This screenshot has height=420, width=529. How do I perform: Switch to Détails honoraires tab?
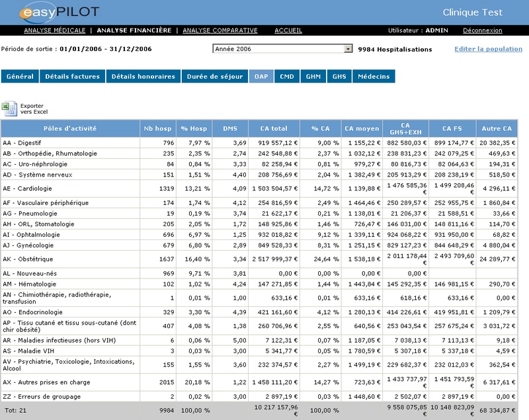(x=143, y=76)
